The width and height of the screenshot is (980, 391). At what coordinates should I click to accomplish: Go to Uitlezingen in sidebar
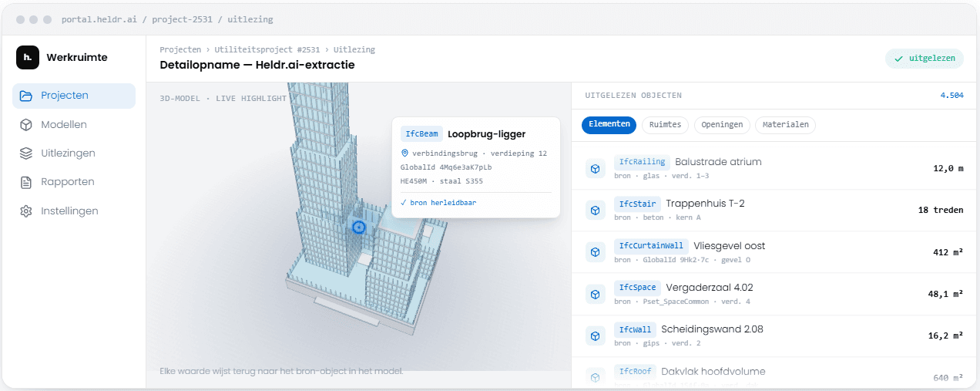pyautogui.click(x=74, y=153)
